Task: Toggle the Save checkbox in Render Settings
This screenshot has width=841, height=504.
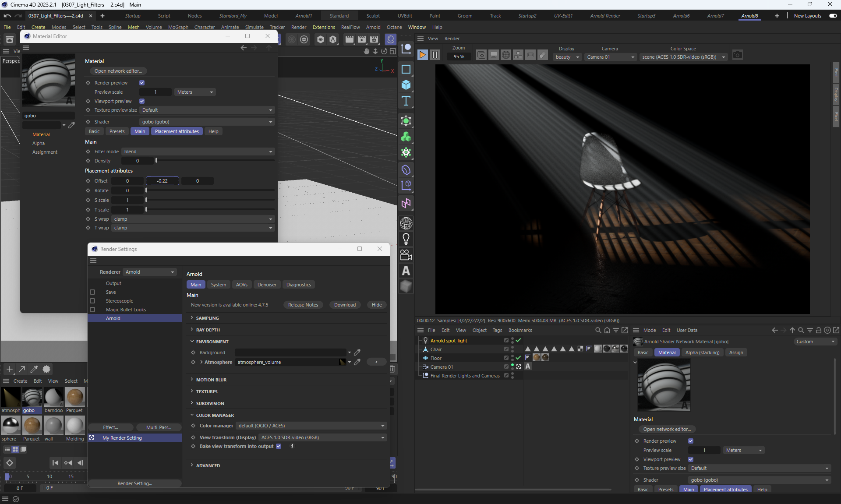Action: [x=92, y=292]
